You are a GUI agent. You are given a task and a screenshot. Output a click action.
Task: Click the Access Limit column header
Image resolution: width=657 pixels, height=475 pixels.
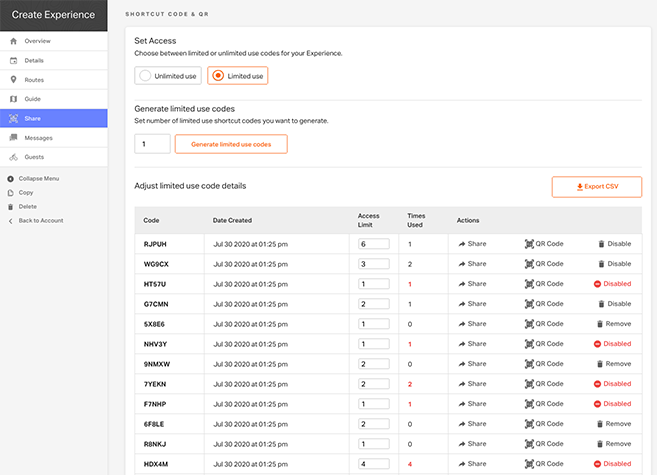[x=368, y=220]
